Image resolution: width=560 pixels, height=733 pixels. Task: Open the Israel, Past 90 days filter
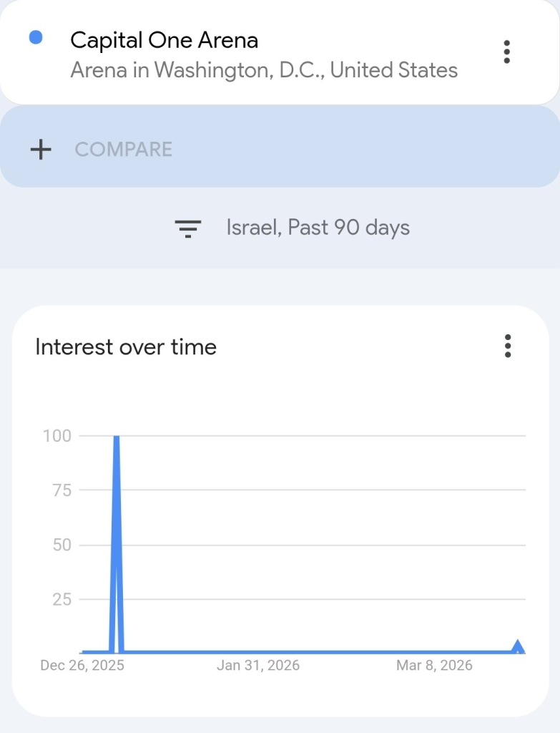(318, 228)
